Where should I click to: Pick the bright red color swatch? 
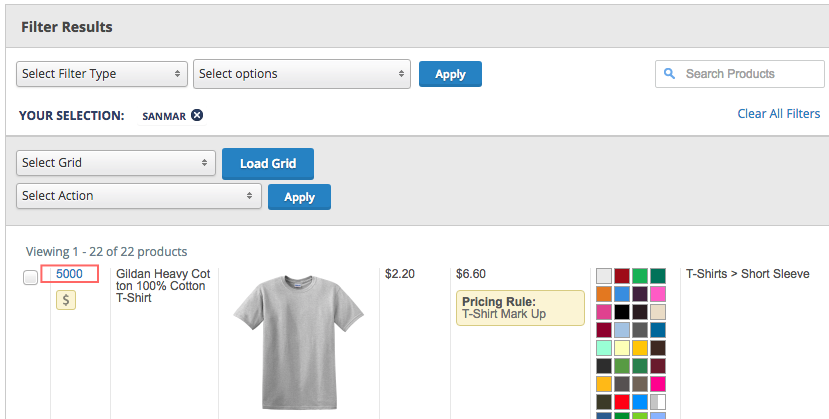coord(622,402)
